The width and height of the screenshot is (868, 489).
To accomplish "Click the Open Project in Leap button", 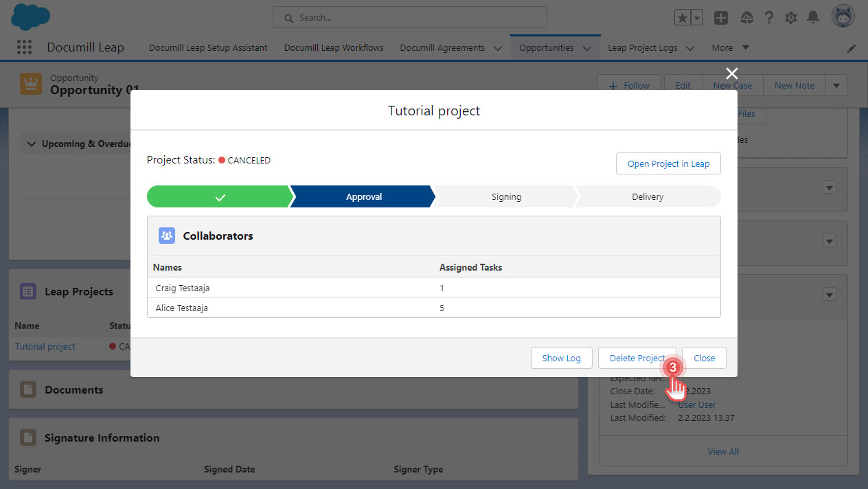I will tap(667, 163).
